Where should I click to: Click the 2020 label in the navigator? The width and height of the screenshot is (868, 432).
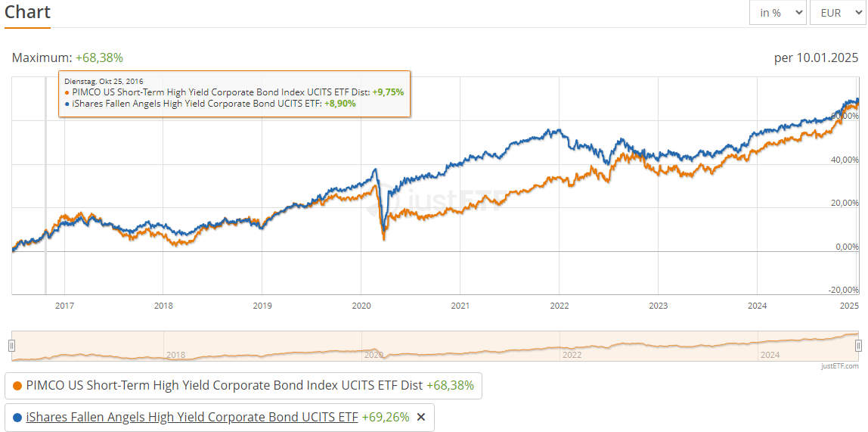(x=374, y=354)
